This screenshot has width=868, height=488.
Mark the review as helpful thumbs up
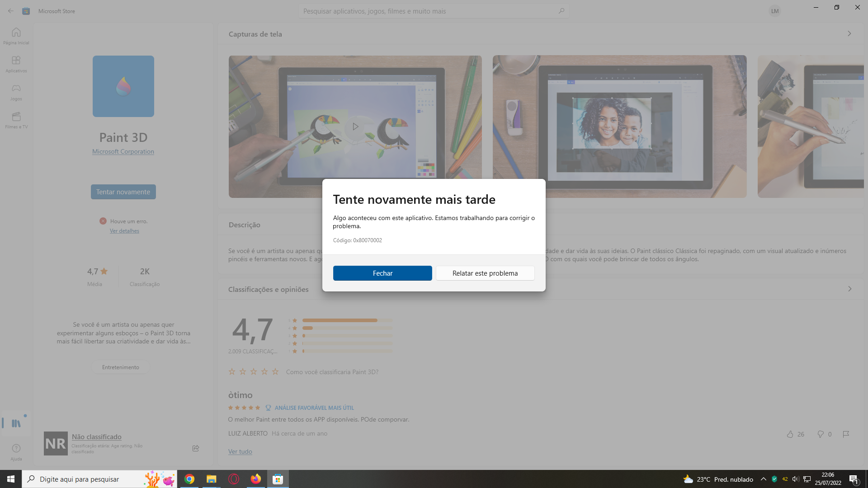point(790,434)
